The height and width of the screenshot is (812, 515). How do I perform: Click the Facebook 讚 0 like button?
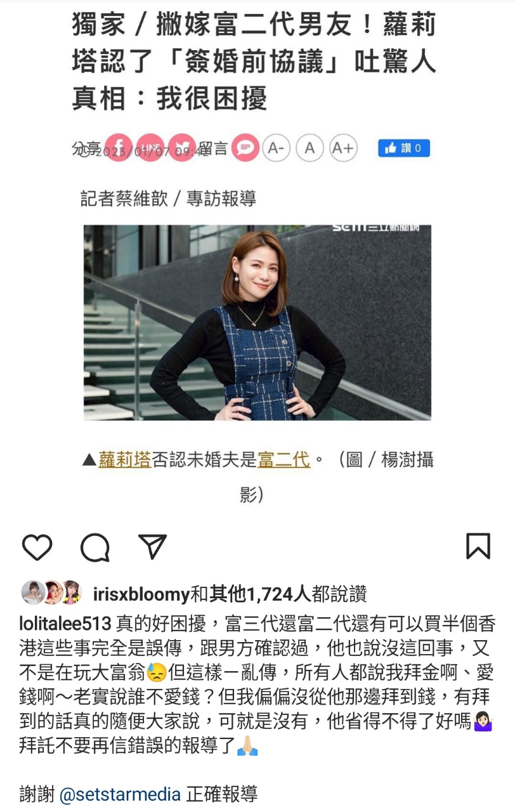coord(404,148)
